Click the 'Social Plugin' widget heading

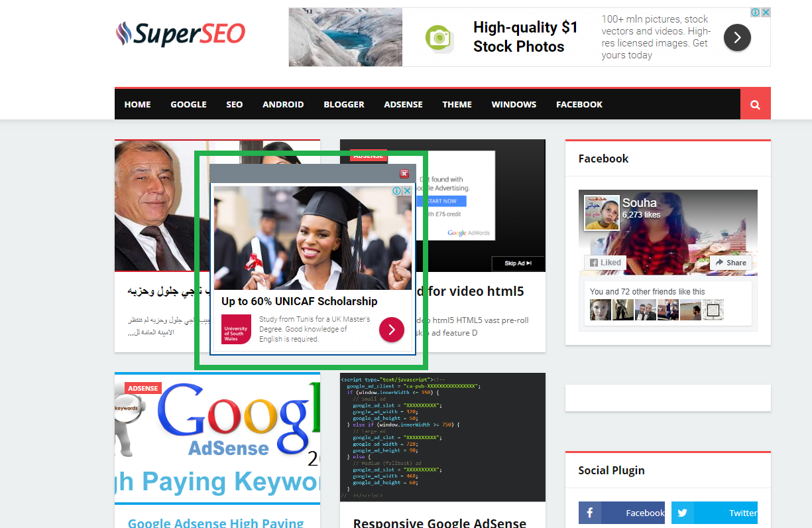[611, 470]
